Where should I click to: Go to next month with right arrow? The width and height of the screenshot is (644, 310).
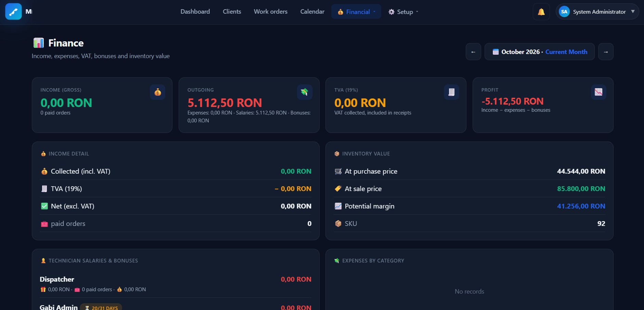(606, 52)
